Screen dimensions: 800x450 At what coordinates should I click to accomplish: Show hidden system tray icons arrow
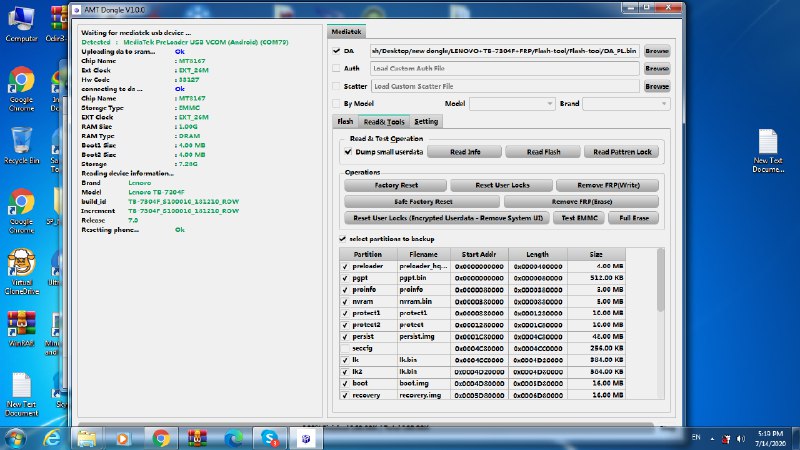(x=712, y=438)
